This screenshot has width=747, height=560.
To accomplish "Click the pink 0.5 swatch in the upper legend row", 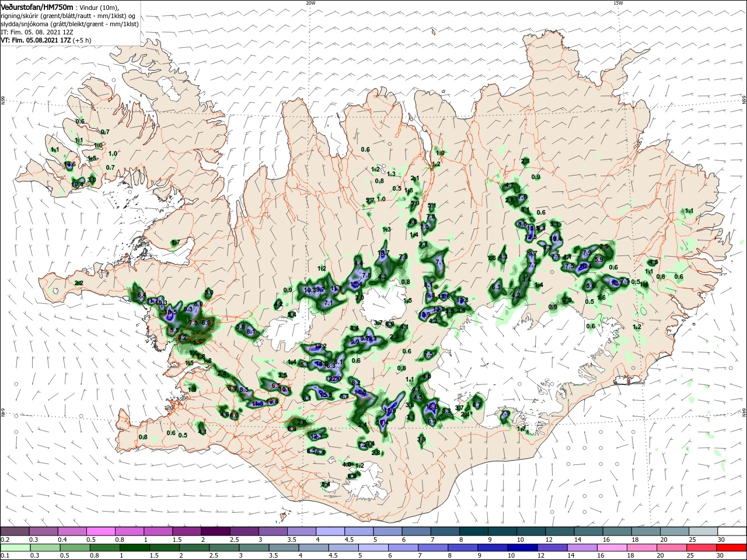I will tap(100, 531).
